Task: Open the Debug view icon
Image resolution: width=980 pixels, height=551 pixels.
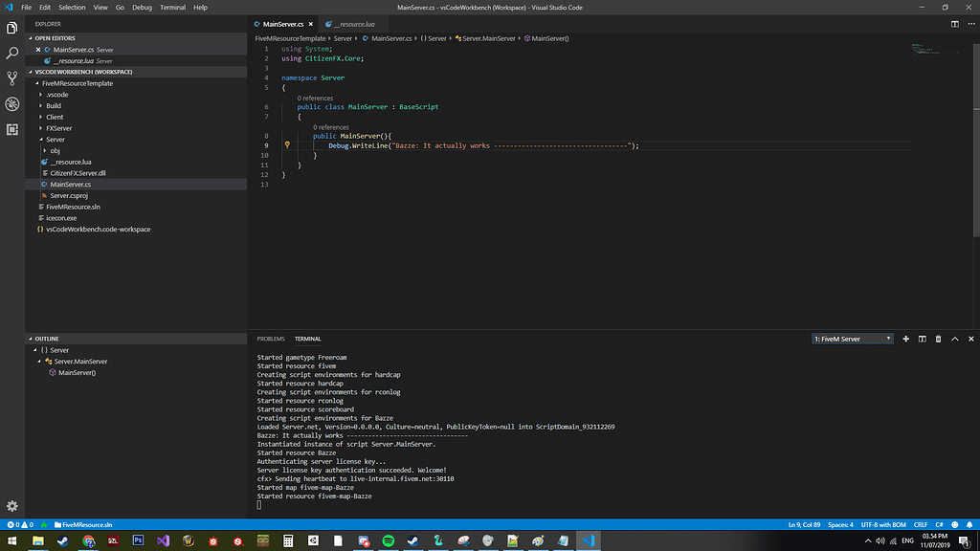Action: click(x=11, y=104)
